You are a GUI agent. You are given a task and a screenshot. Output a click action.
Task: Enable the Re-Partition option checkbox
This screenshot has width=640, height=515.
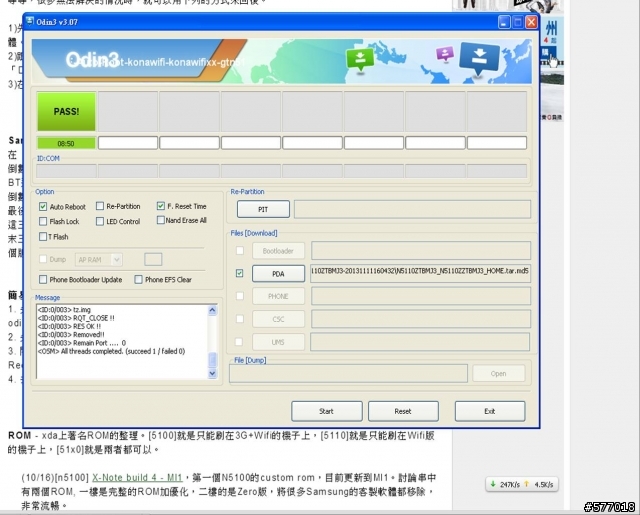tap(100, 206)
